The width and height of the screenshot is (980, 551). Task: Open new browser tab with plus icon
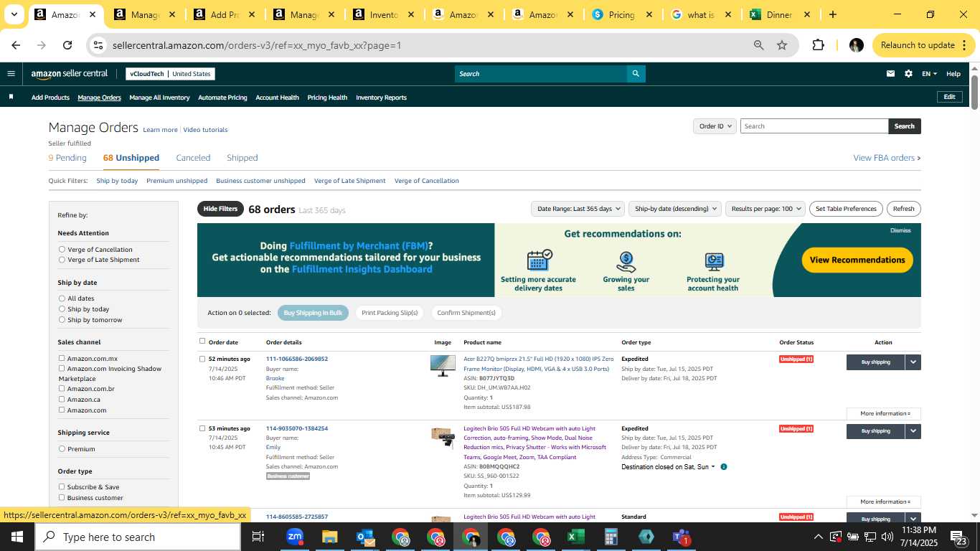tap(832, 14)
